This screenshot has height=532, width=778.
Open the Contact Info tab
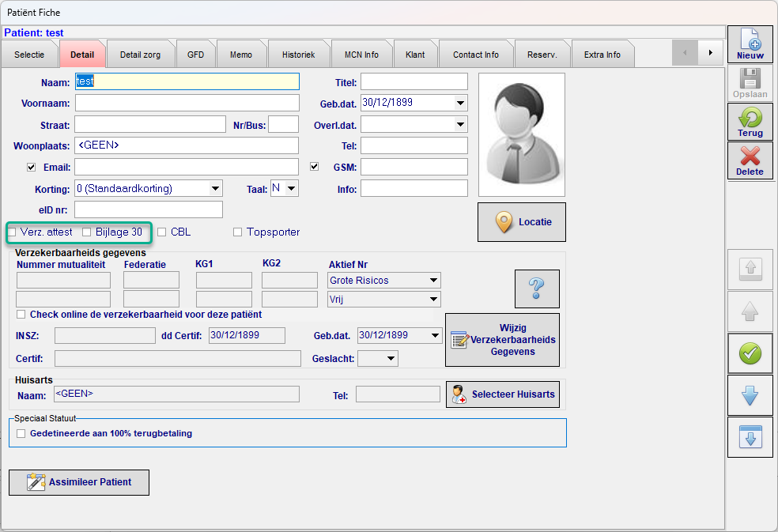point(475,55)
